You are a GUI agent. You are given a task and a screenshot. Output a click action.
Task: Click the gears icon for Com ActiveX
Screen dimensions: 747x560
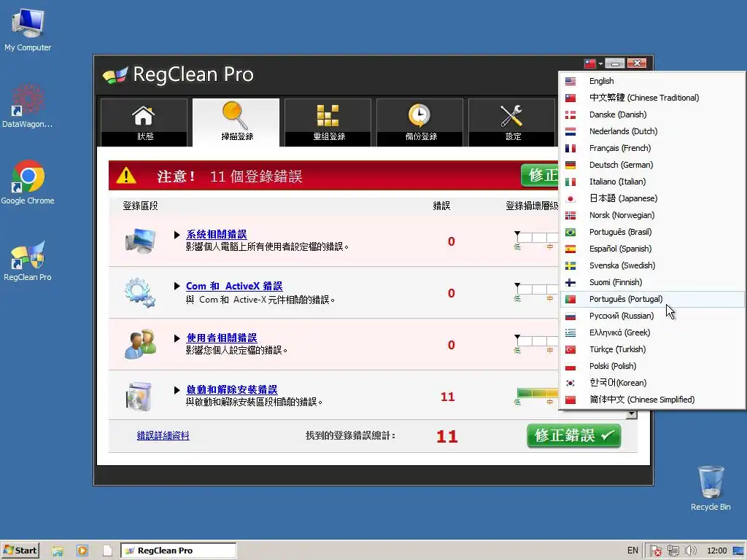(x=140, y=292)
